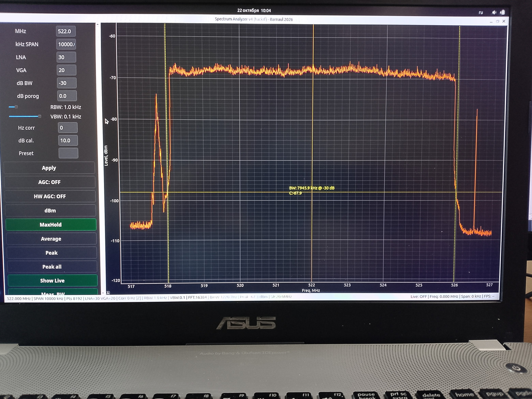The width and height of the screenshot is (532, 399).
Task: Click the Live: OFF status bar entry
Action: coord(418,296)
